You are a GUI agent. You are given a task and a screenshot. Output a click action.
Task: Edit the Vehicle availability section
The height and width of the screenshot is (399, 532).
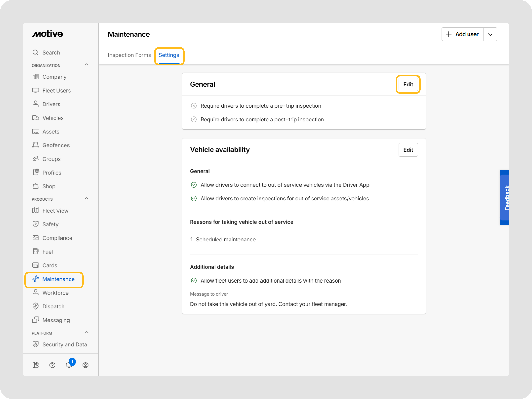coord(408,150)
